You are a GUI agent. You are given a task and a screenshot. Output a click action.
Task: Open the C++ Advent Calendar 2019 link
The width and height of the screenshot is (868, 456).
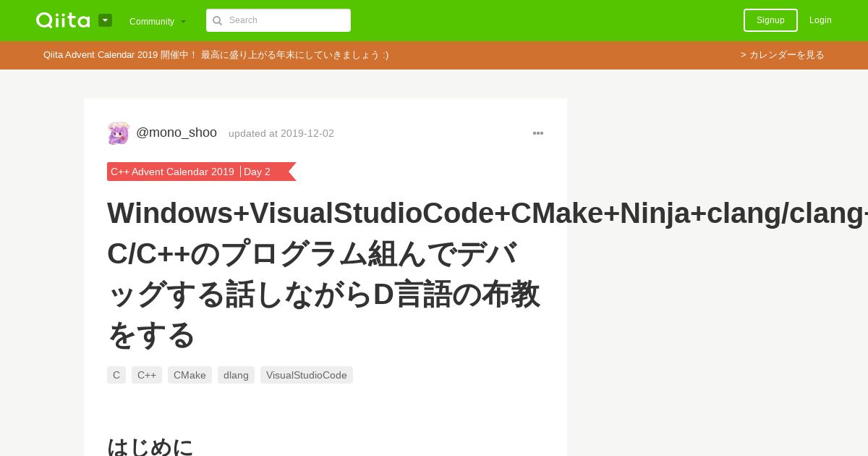(172, 172)
